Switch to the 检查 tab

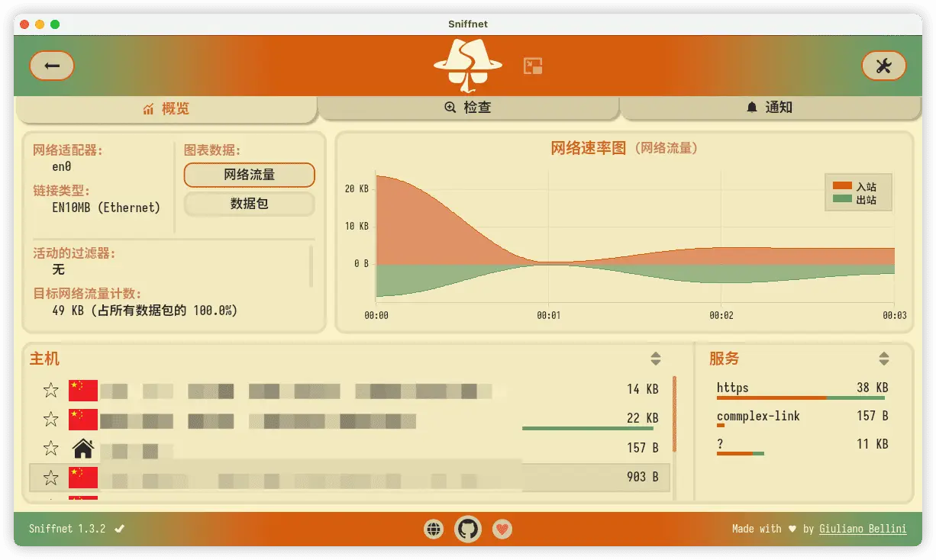(468, 108)
